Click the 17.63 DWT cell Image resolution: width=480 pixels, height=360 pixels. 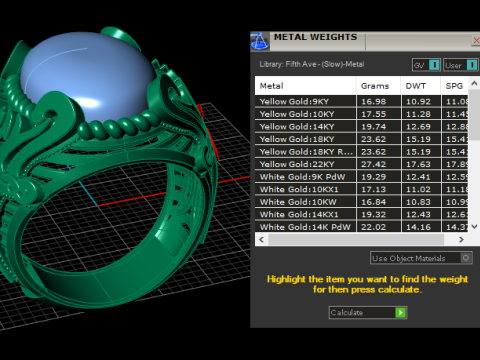point(421,164)
